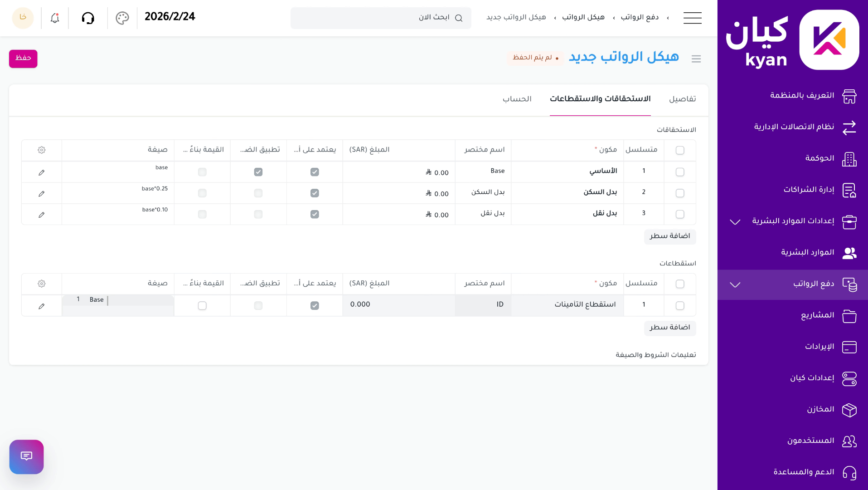Open the notifications bell icon
Screen dimensions: 868x490
tap(54, 18)
